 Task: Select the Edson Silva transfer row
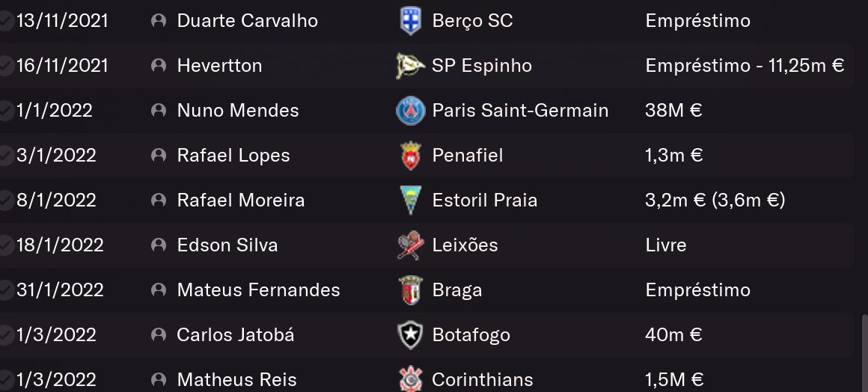(427, 245)
